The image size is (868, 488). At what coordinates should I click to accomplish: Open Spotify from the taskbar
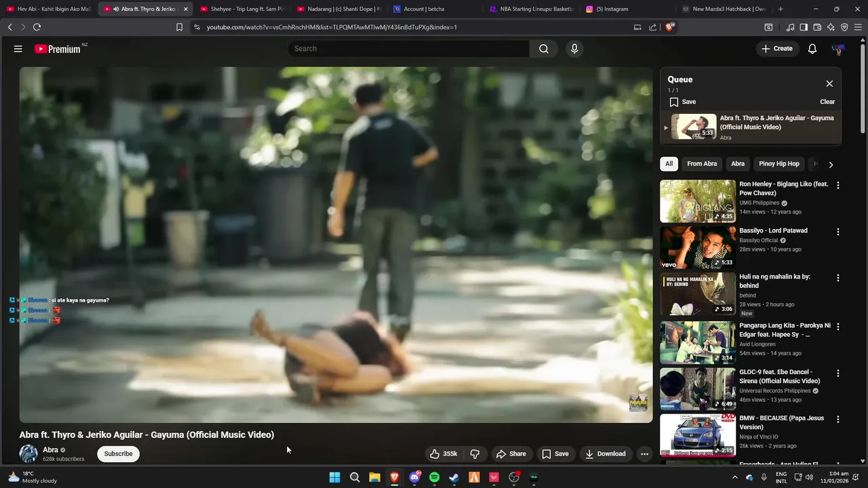pos(434,477)
